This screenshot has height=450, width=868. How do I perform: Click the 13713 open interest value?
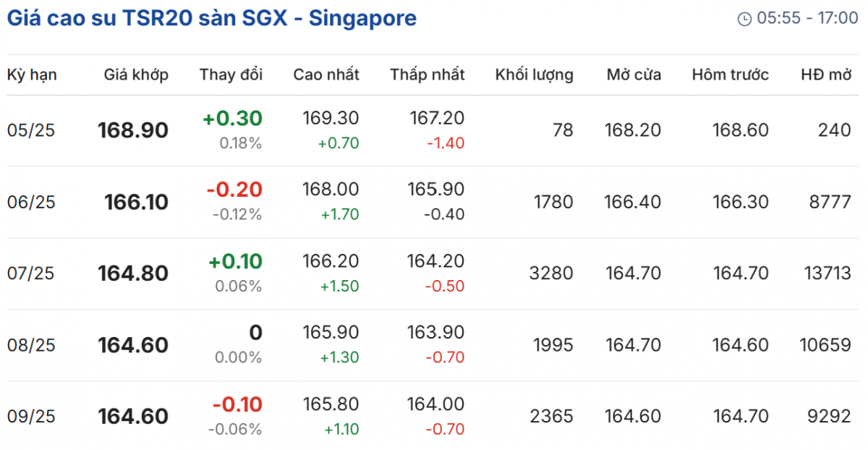point(827,273)
